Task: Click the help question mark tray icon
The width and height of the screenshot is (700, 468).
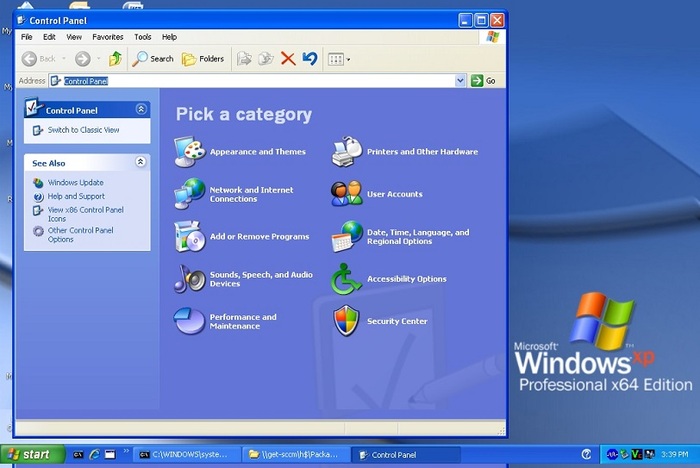Action: coord(587,455)
